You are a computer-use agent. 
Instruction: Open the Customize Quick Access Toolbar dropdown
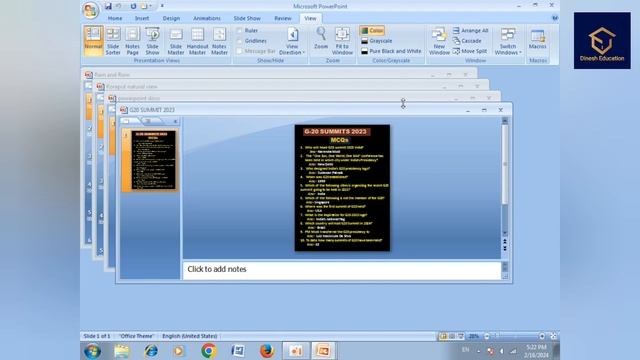point(162,6)
